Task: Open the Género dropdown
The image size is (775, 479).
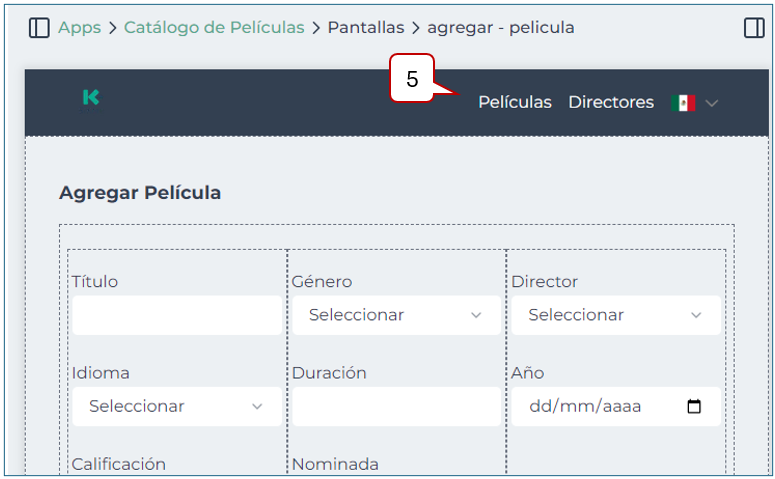Action: [396, 315]
